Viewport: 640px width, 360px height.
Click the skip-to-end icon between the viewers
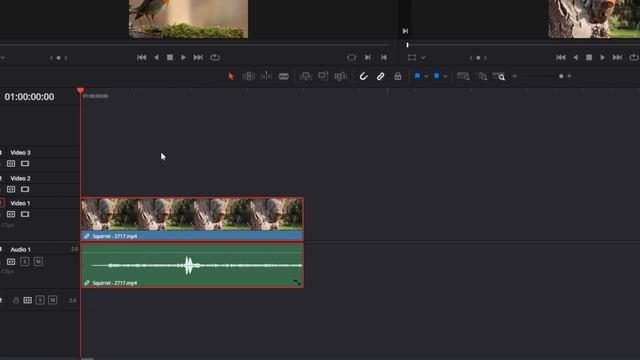pyautogui.click(x=405, y=31)
